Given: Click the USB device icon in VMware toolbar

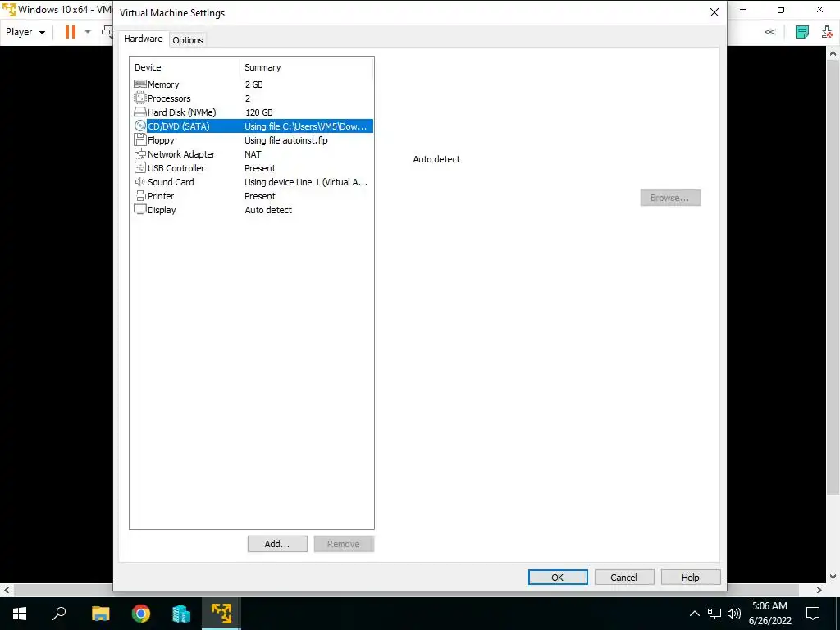Looking at the screenshot, I should (827, 32).
